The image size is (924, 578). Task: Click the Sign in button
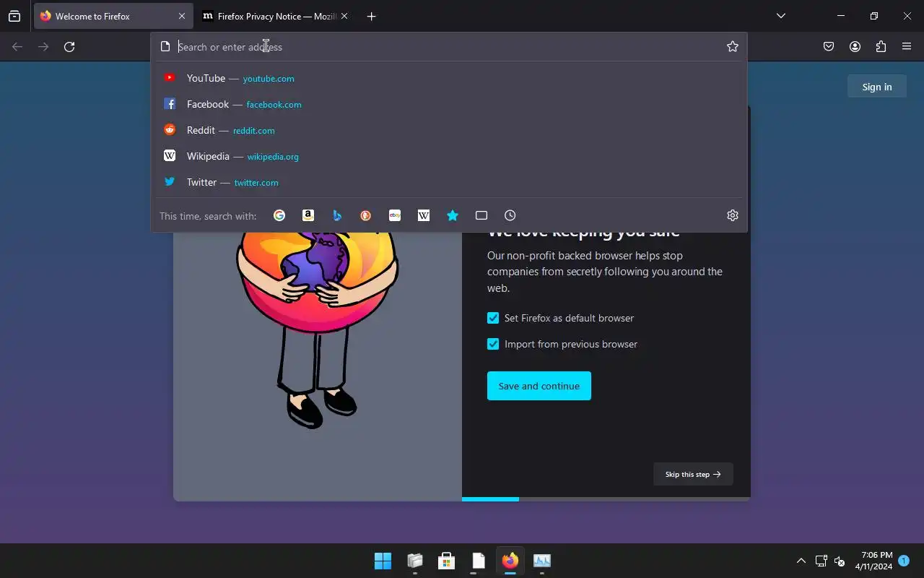coord(877,87)
